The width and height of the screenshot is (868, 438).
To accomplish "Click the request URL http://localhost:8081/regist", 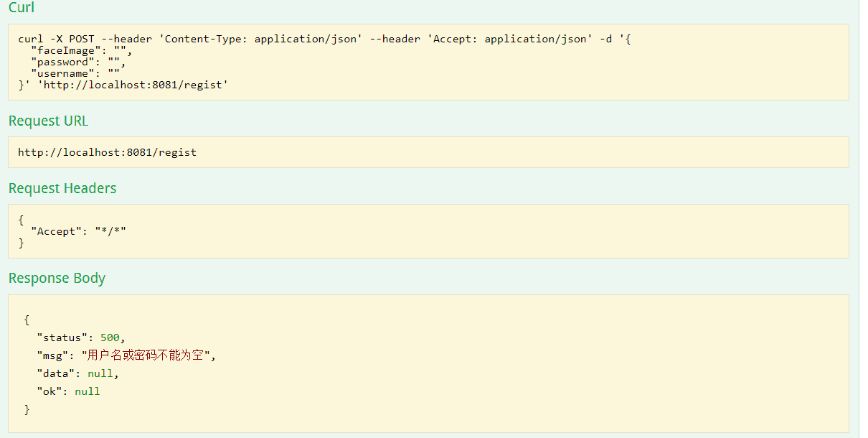I will 107,152.
